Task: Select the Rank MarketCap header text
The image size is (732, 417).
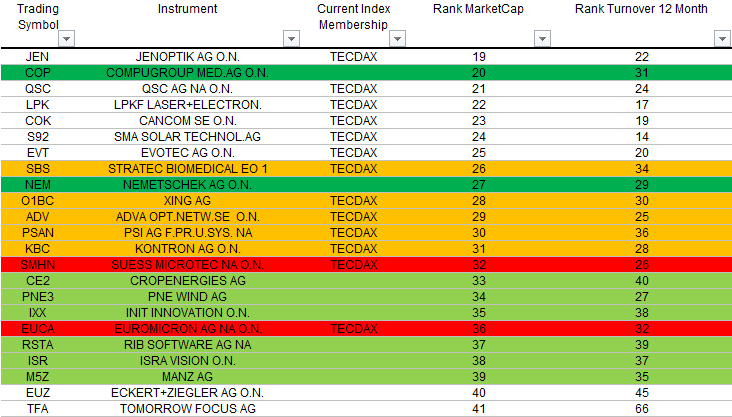Action: (x=479, y=9)
